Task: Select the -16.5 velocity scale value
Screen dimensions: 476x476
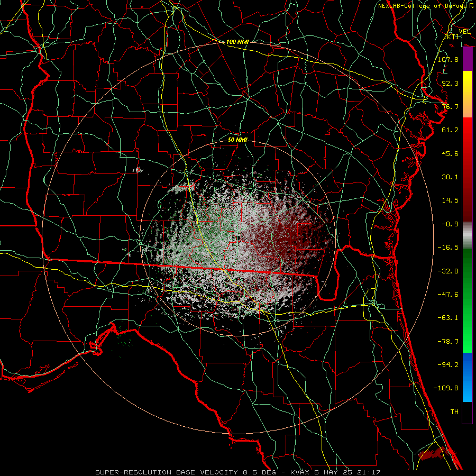Action: click(448, 248)
